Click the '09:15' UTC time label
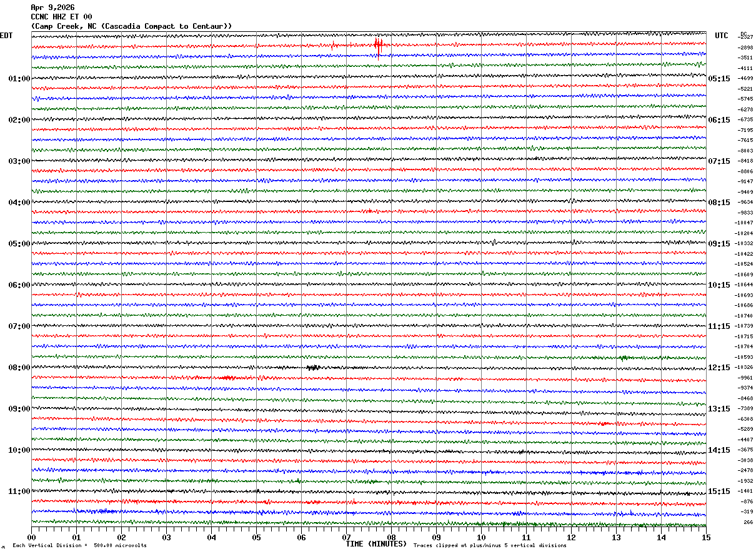 (x=719, y=244)
